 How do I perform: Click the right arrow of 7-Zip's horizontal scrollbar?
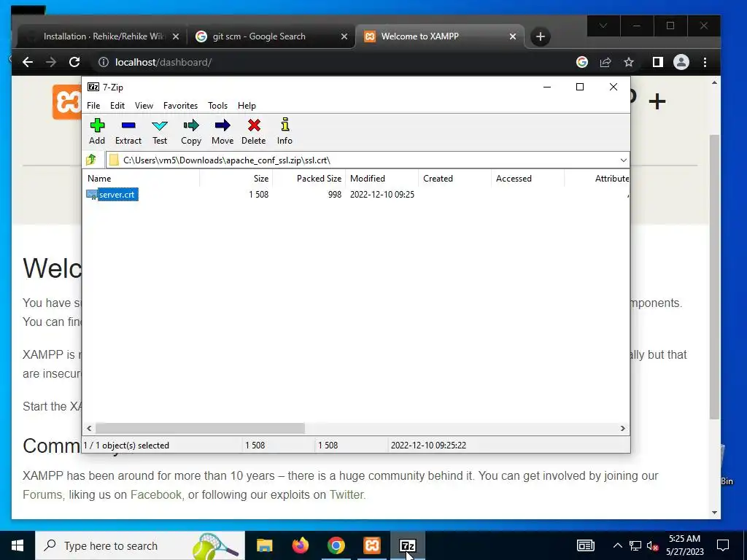coord(623,429)
